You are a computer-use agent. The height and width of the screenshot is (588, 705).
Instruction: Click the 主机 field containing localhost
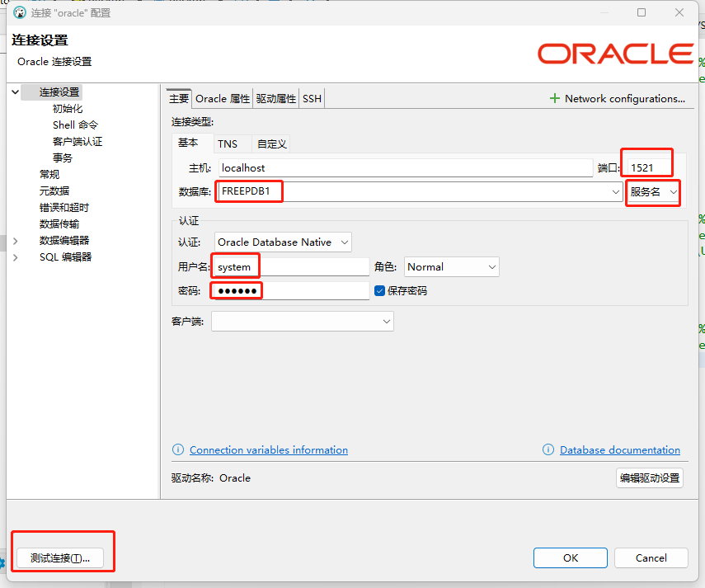pyautogui.click(x=406, y=168)
